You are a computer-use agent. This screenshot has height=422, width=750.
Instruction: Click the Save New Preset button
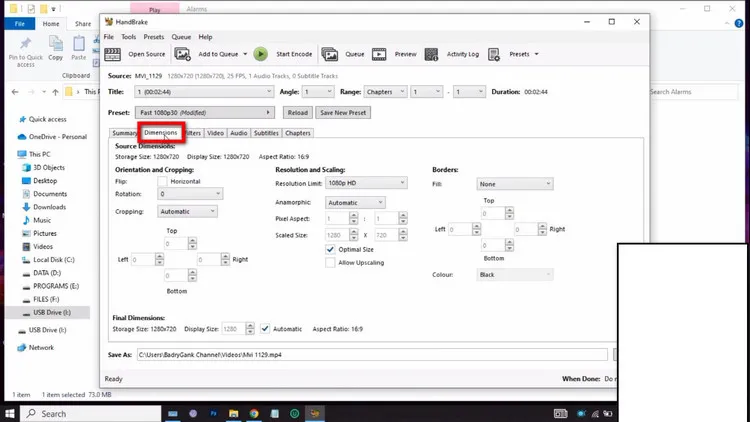coord(343,112)
